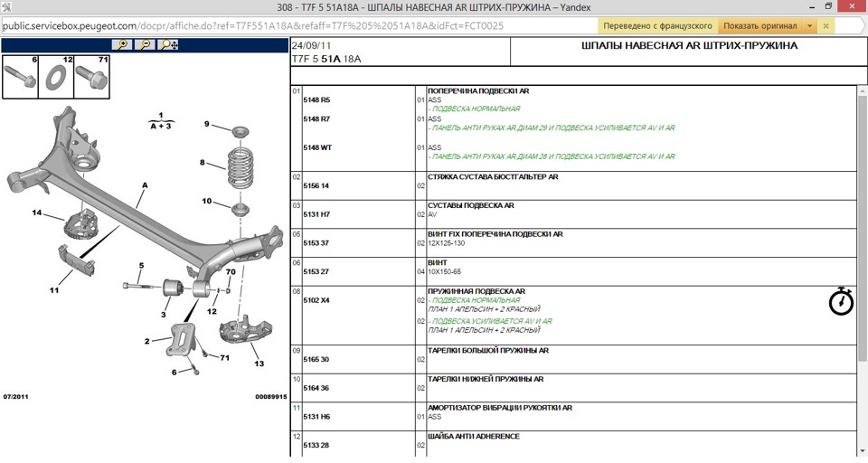Image resolution: width=868 pixels, height=463 pixels.
Task: Click part number 5102 X4
Action: point(316,300)
